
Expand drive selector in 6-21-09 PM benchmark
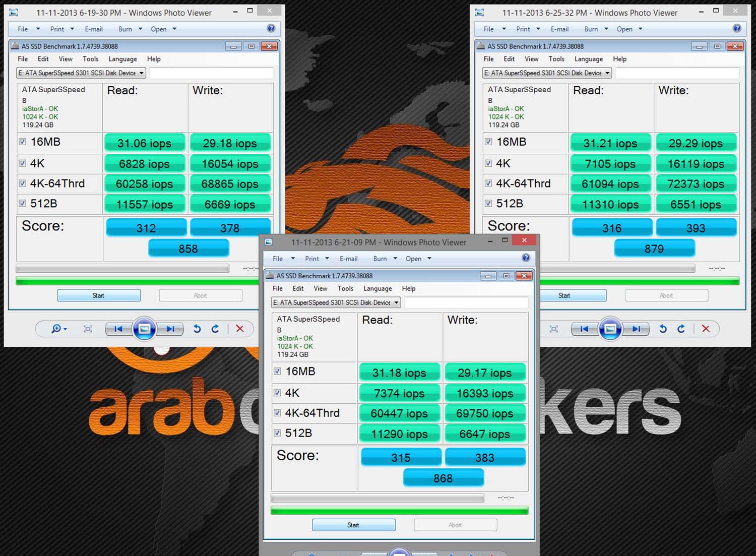tap(397, 302)
